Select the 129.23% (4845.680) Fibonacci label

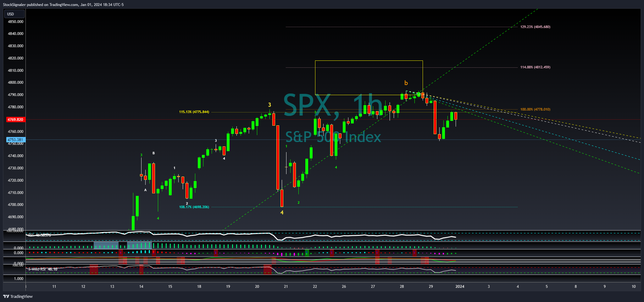point(535,27)
